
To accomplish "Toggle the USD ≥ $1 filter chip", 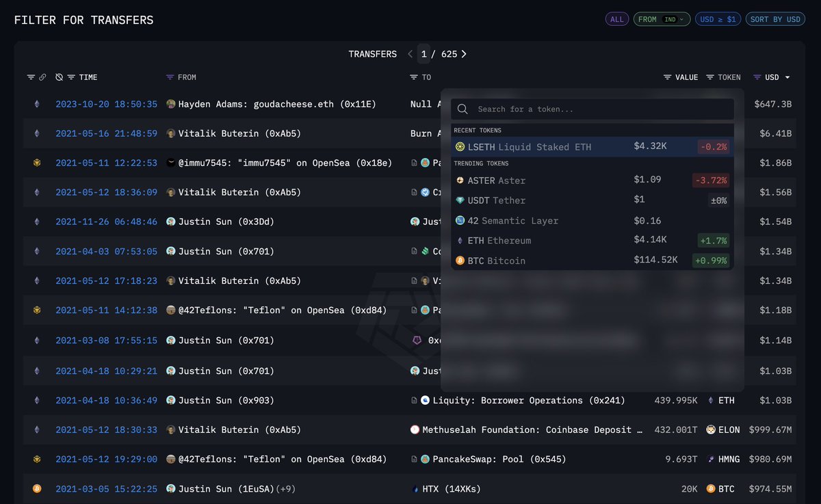I will click(x=717, y=19).
